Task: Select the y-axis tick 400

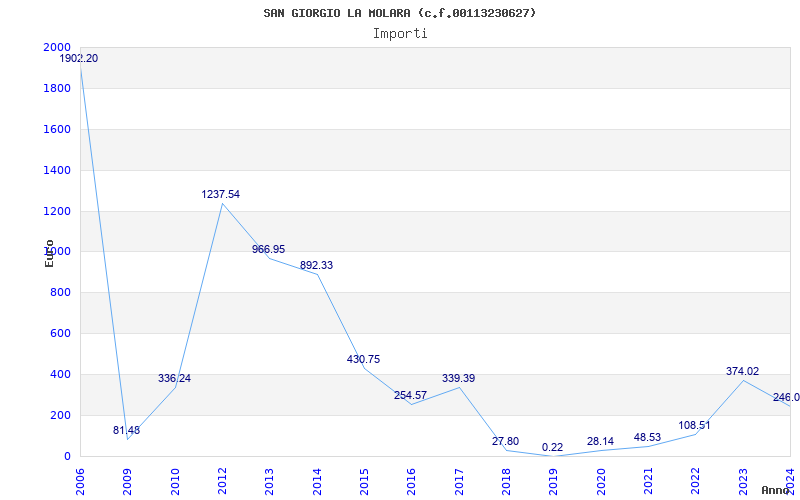Action: (60, 374)
